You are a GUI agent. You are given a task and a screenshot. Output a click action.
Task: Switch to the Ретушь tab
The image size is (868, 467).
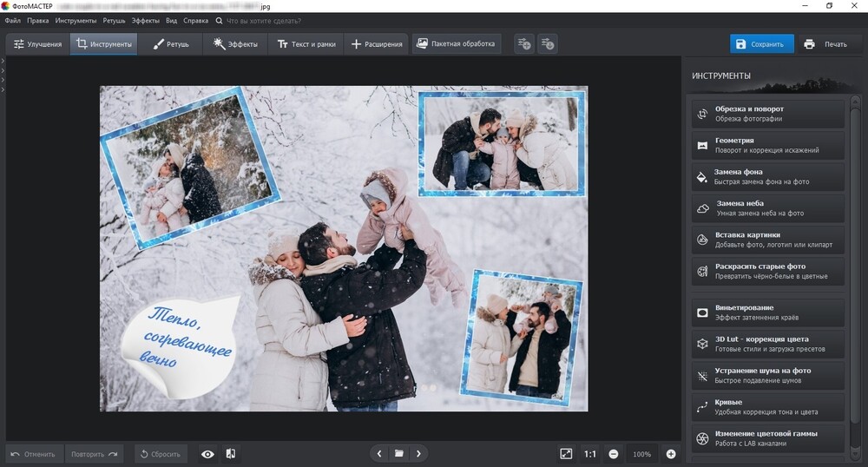[x=171, y=43]
